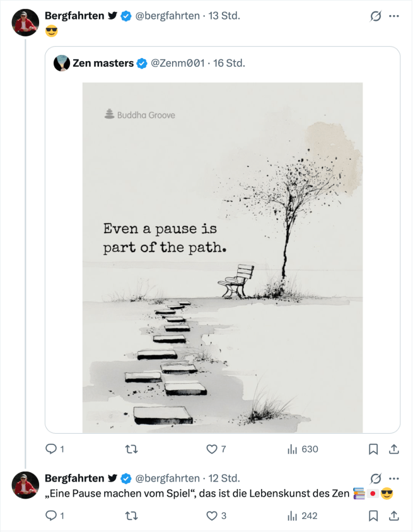Reply to the Zen Lebenskunst tweet
This screenshot has width=413, height=532.
coord(51,516)
